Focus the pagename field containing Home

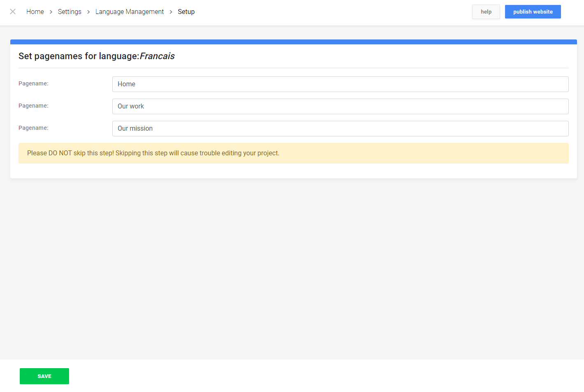coord(340,84)
